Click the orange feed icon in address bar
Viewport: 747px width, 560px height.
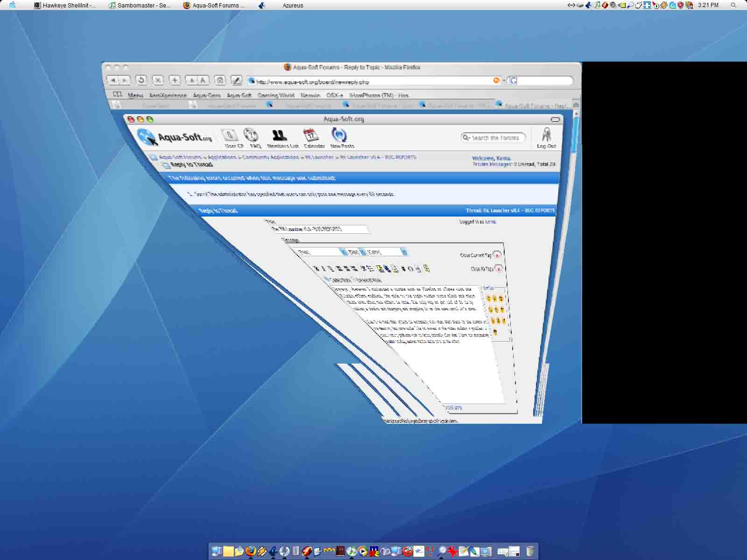point(496,81)
